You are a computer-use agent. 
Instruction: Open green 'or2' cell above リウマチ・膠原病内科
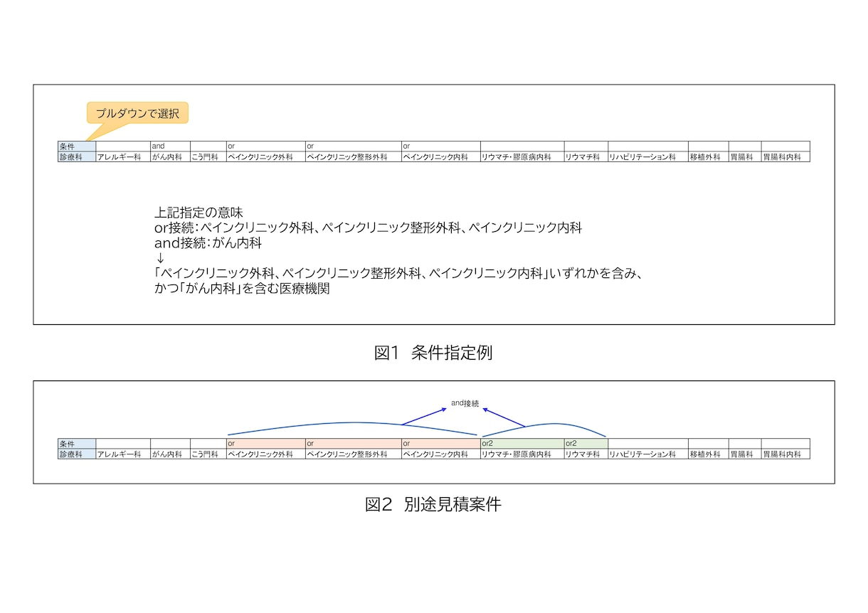coord(522,444)
